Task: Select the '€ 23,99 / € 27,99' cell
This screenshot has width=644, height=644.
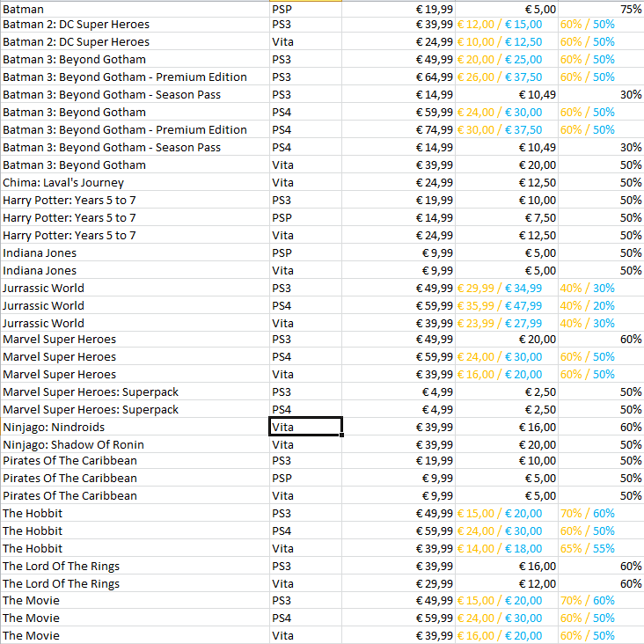Action: pyautogui.click(x=507, y=323)
